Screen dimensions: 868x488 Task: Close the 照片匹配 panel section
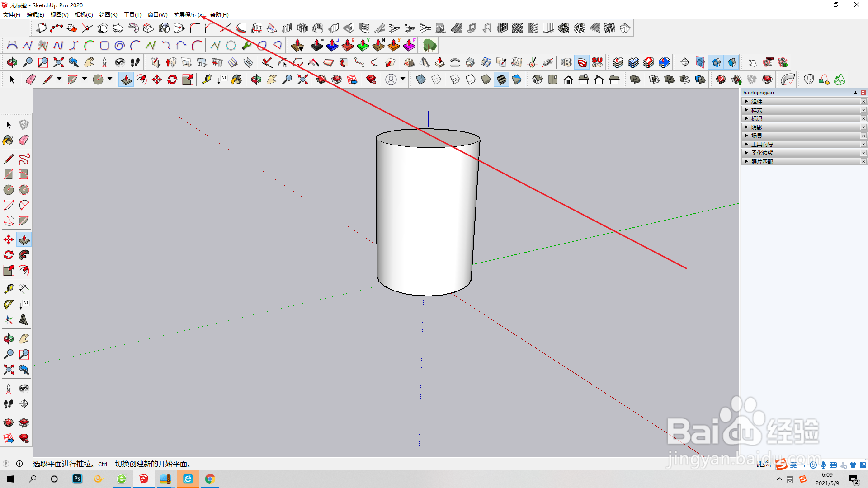pyautogui.click(x=863, y=162)
